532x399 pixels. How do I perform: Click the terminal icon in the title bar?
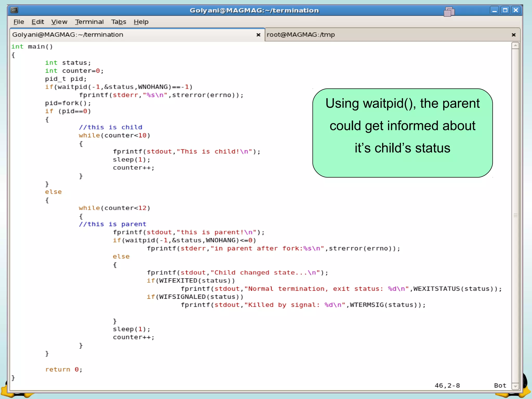click(x=14, y=10)
